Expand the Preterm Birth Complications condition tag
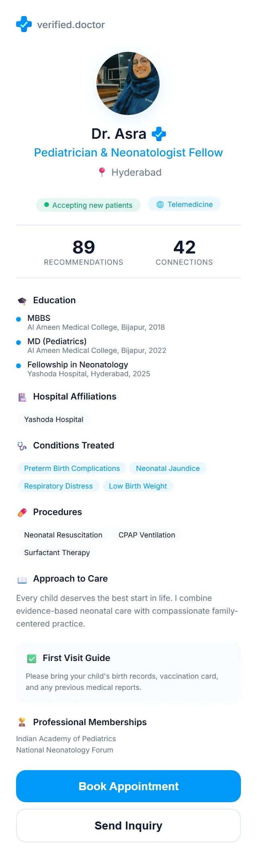 71,468
